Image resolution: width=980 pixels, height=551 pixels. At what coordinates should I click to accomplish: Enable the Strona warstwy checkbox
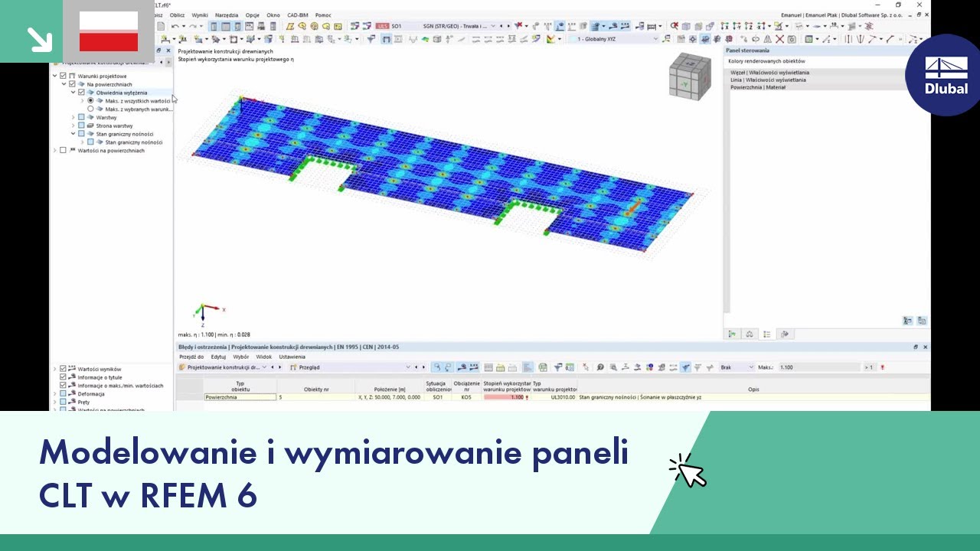pyautogui.click(x=81, y=126)
